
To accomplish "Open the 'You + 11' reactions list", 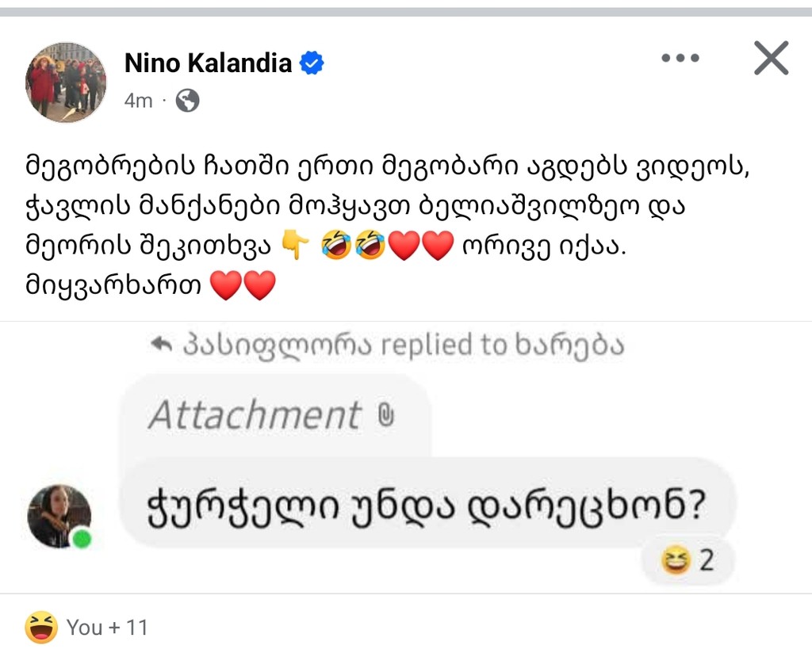I will 107,628.
